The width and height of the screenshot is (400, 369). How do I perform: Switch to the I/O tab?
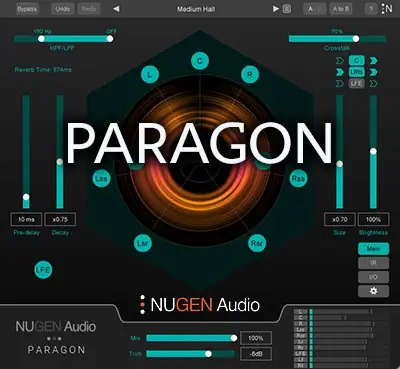tap(373, 277)
